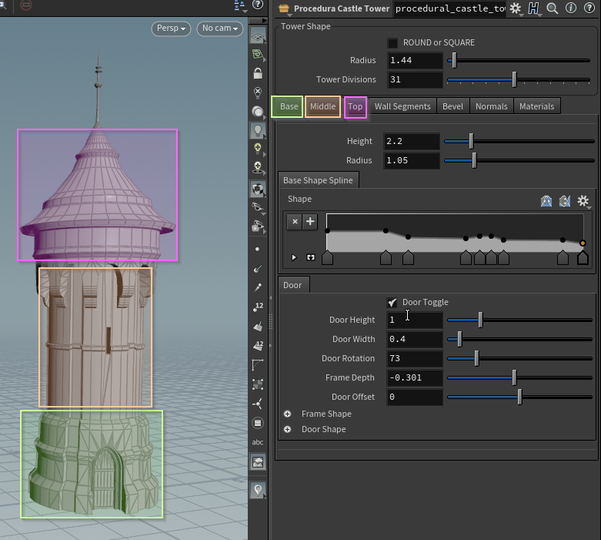The width and height of the screenshot is (601, 540).
Task: Click the fit ramp view button
Action: tap(310, 258)
